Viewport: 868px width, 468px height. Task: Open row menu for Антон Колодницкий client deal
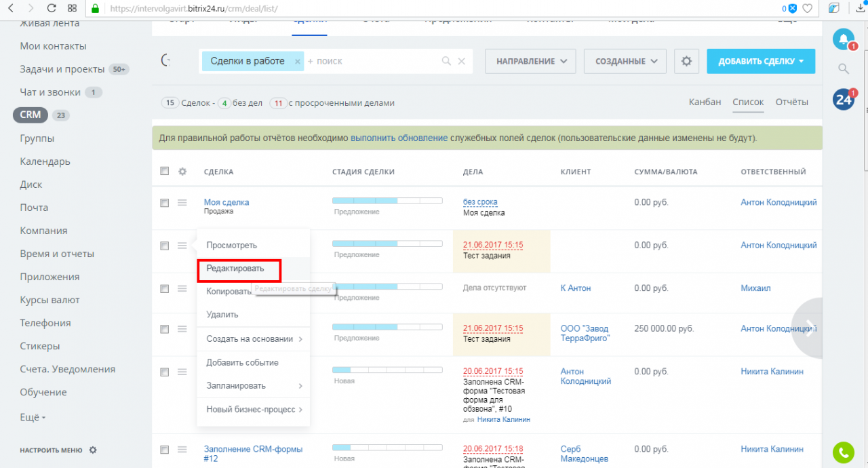coord(182,372)
